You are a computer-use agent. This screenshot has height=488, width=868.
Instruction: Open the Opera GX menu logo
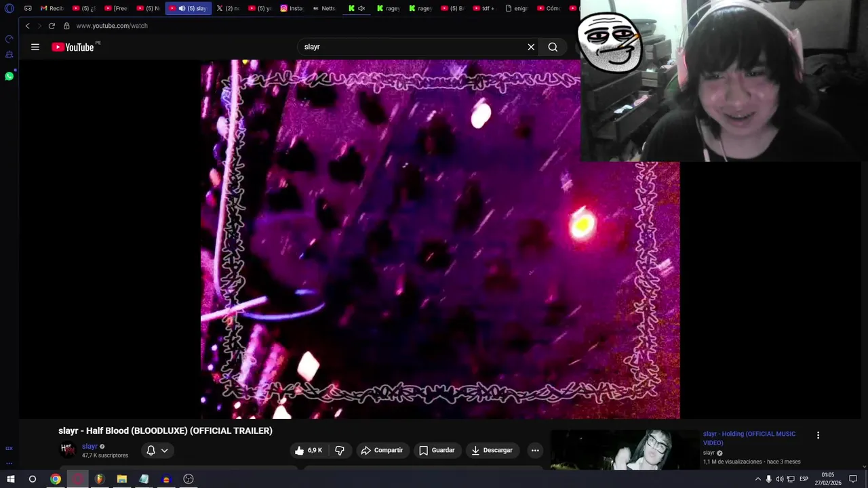pos(9,8)
